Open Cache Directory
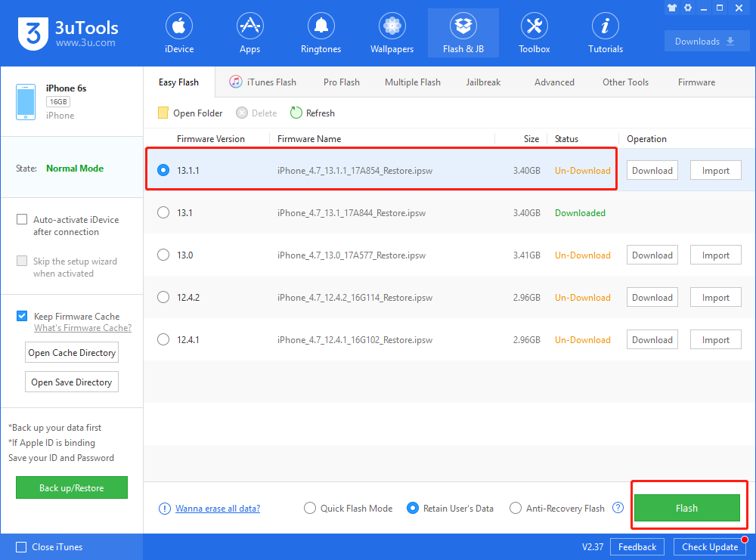The image size is (756, 560). click(72, 353)
